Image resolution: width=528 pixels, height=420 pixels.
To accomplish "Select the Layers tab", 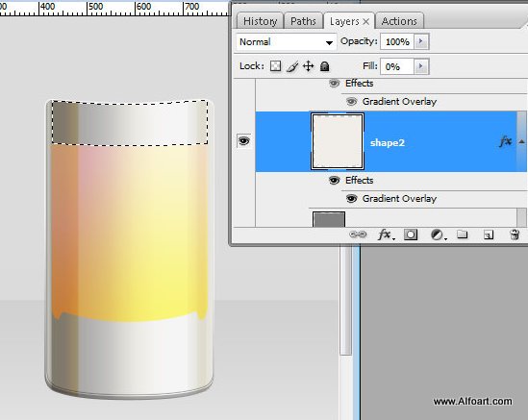I will click(x=344, y=21).
